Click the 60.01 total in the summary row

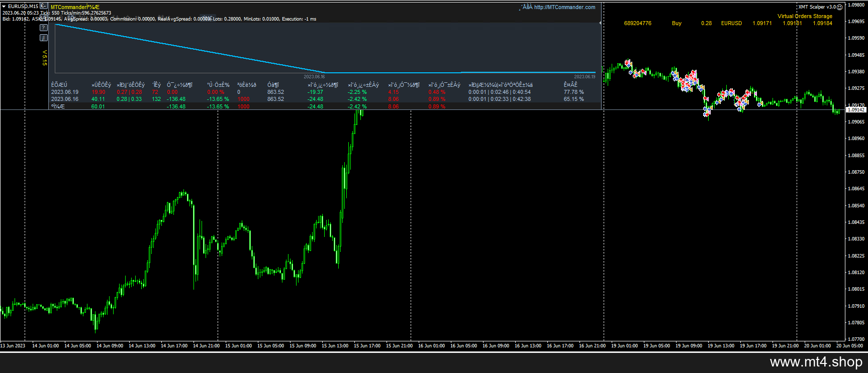[x=99, y=106]
